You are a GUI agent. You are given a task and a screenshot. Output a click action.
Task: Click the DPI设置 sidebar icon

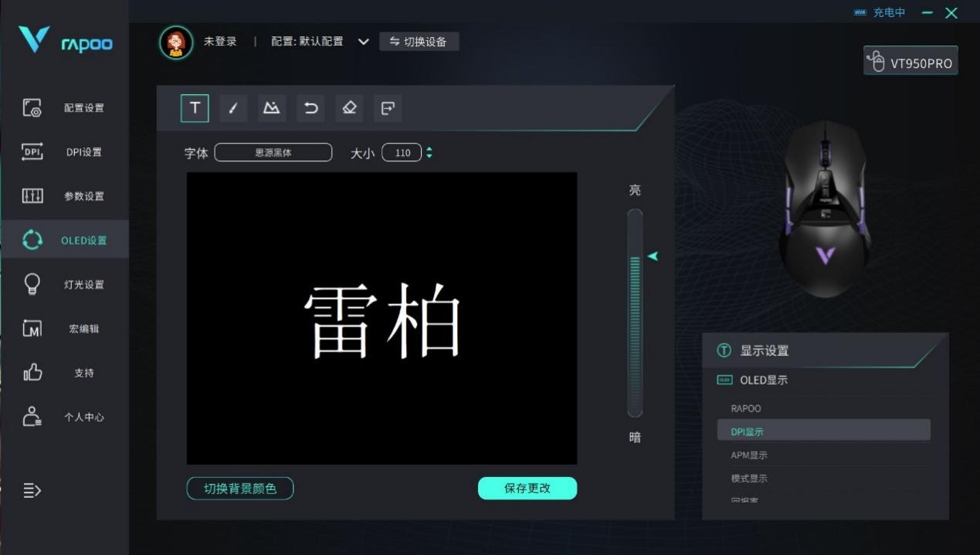32,152
